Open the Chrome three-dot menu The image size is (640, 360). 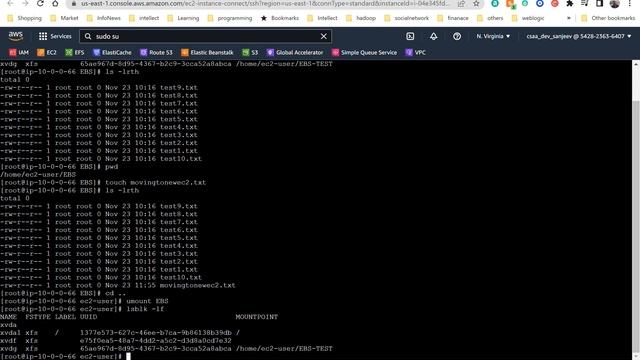click(630, 4)
